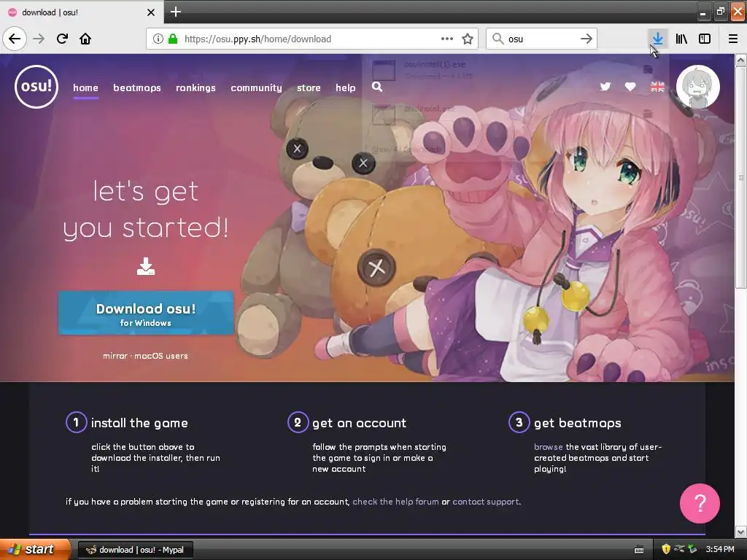This screenshot has height=560, width=747.
Task: Submit search with arrow button
Action: coord(587,39)
